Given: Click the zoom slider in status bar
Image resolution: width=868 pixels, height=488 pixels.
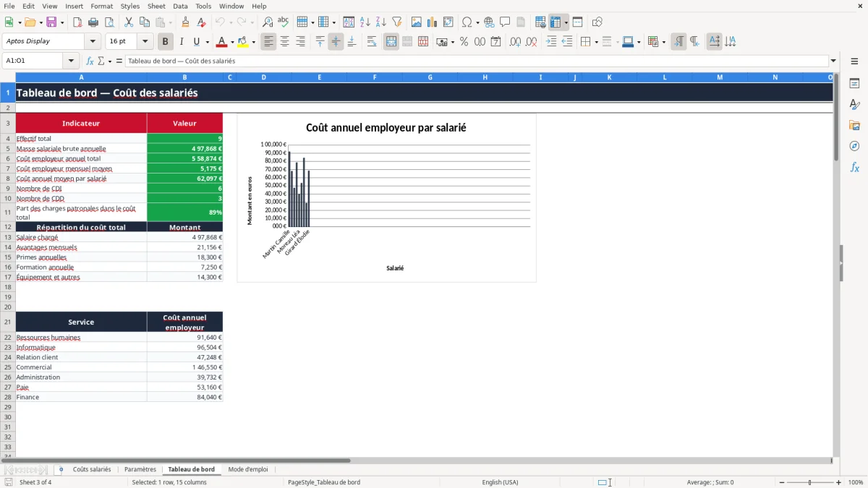Looking at the screenshot, I should pyautogui.click(x=809, y=482).
